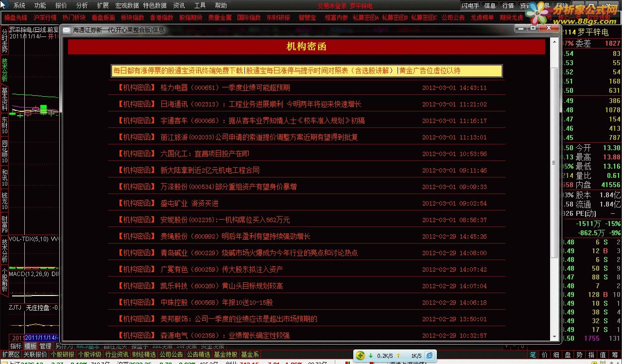
Task: Switch to 分时走势 side tab
Action: [x=4, y=41]
